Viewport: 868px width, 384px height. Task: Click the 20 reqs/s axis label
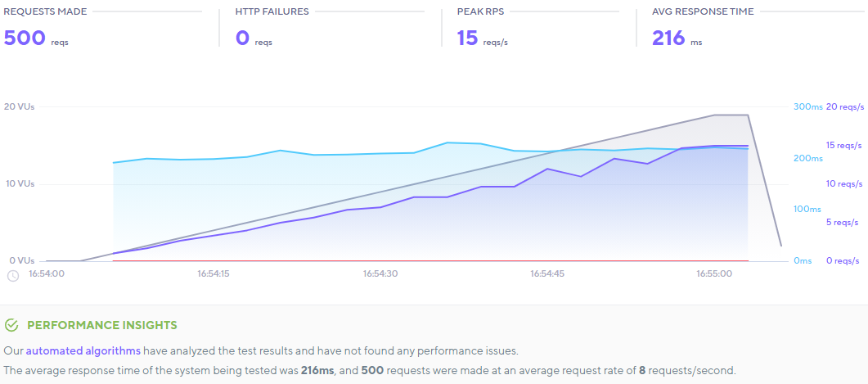pos(844,106)
